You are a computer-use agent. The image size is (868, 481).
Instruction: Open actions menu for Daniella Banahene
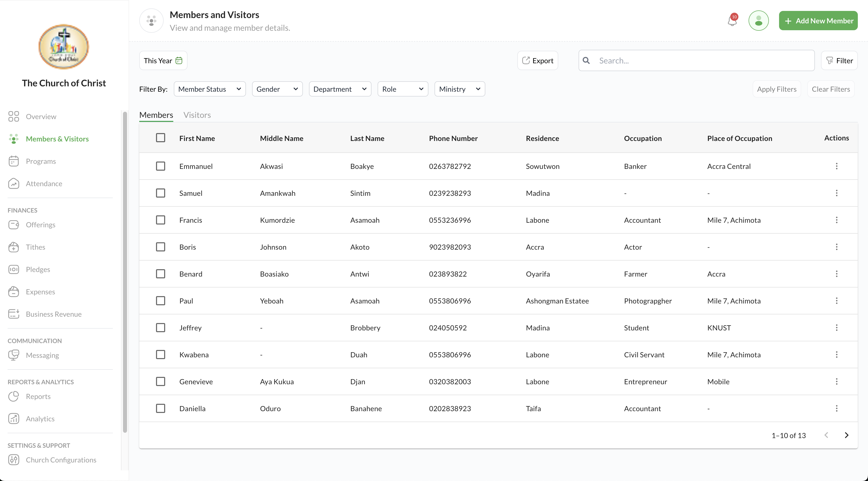[836, 409]
